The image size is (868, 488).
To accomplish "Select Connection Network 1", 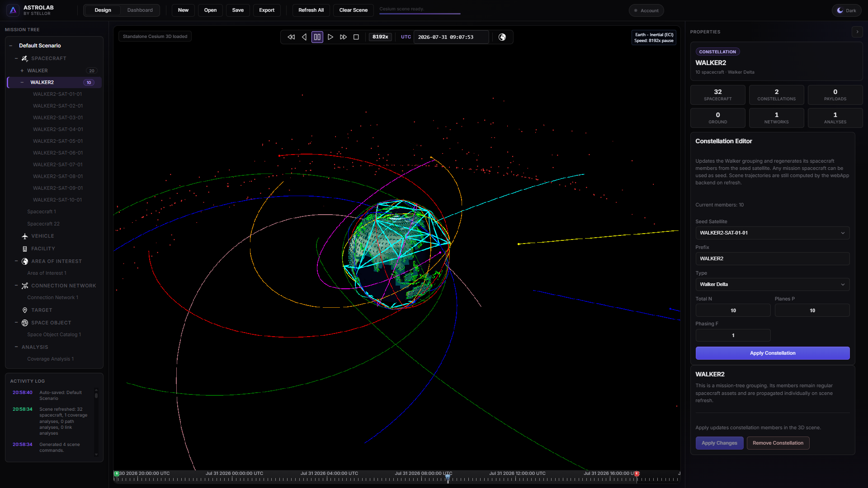I will (52, 298).
